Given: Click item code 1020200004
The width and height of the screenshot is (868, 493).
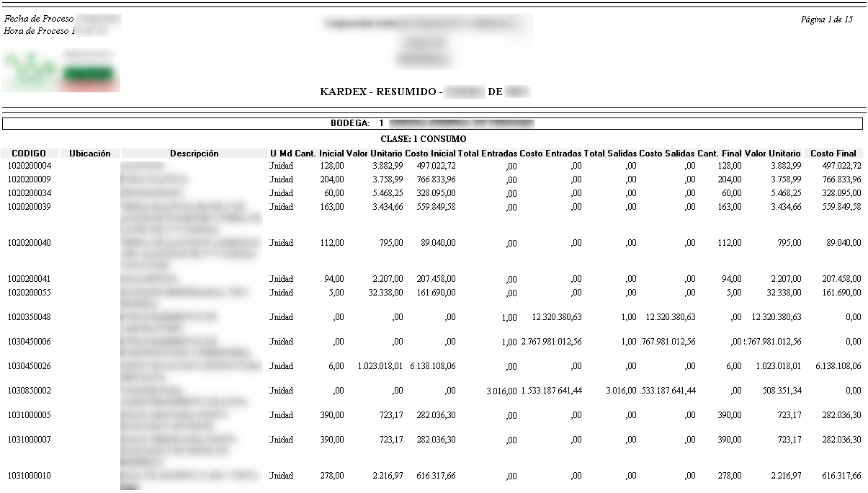Looking at the screenshot, I should coord(29,166).
